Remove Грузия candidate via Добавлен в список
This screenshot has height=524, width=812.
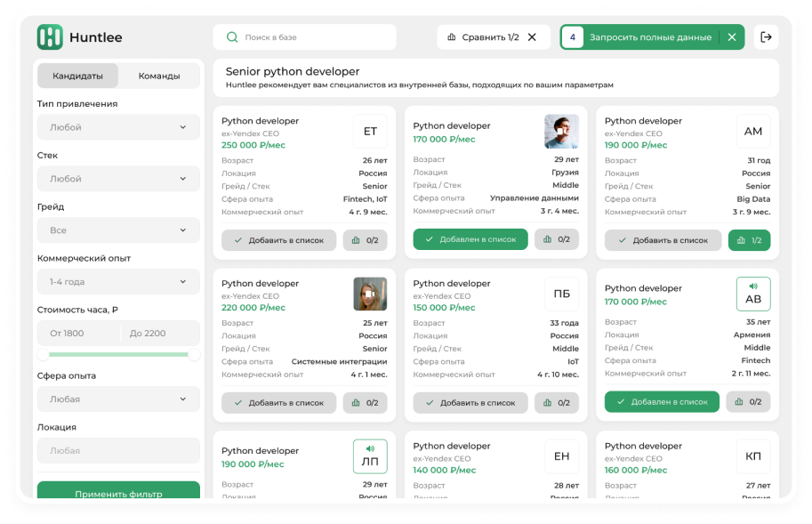click(470, 239)
